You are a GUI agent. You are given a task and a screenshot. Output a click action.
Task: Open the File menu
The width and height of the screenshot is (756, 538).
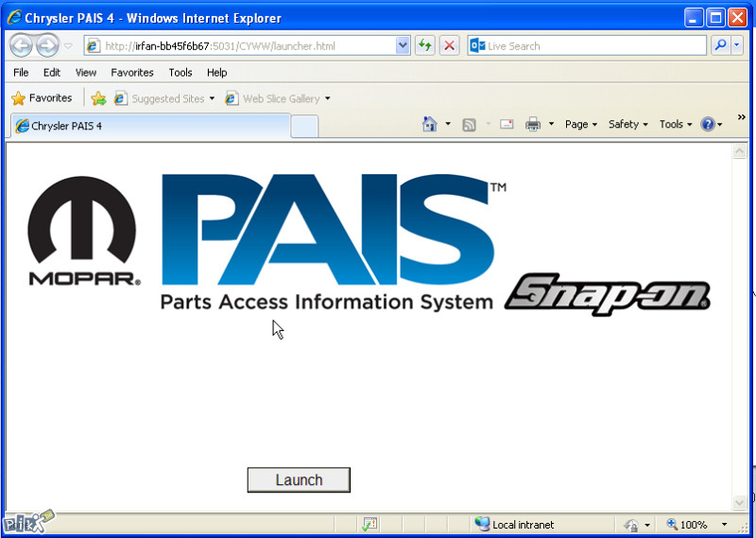coord(21,73)
